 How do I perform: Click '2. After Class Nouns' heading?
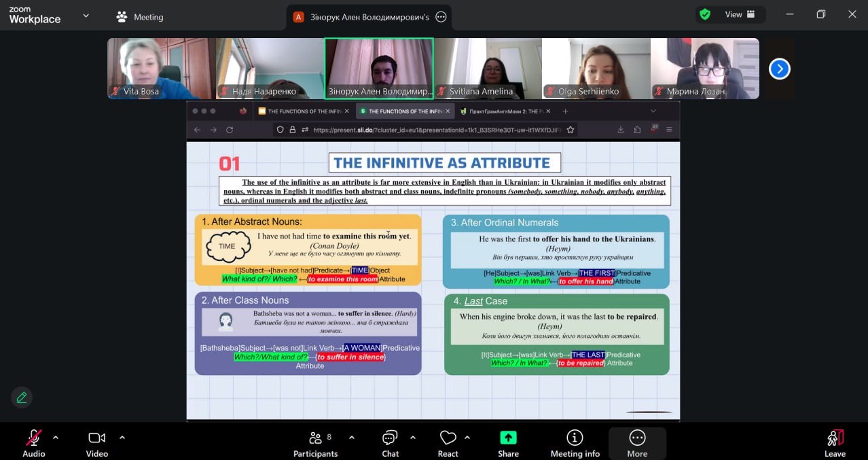(245, 300)
